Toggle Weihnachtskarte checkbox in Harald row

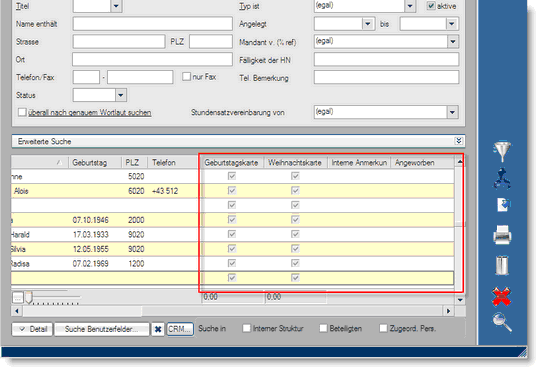pyautogui.click(x=295, y=234)
